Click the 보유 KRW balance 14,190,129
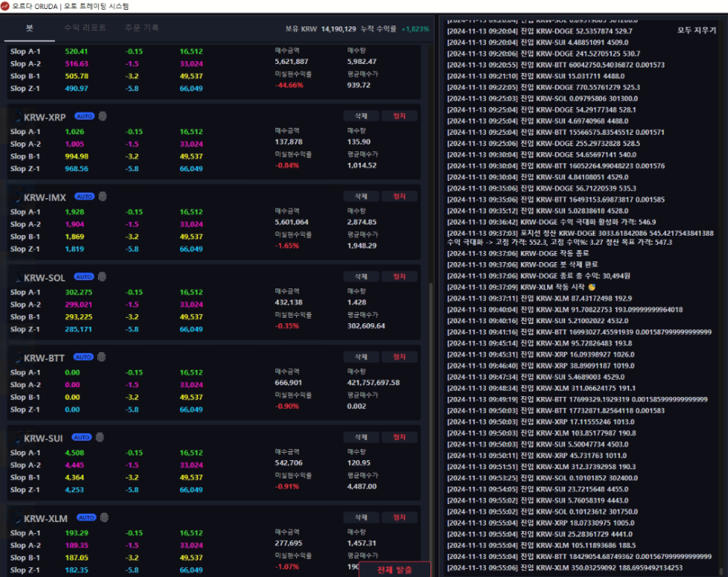The width and height of the screenshot is (728, 577). [x=338, y=29]
